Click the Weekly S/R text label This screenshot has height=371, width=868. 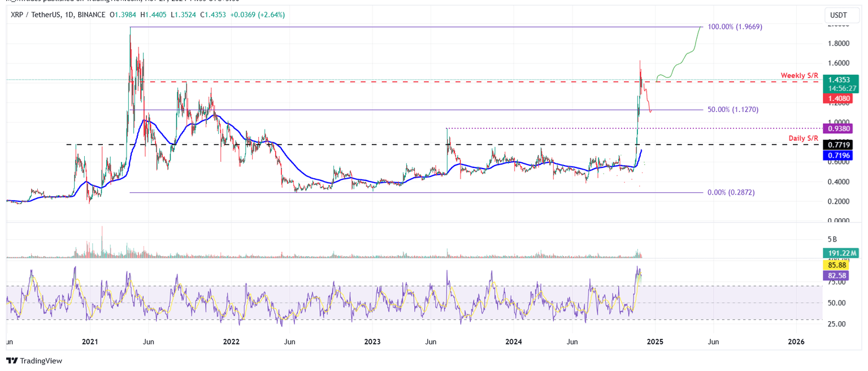pos(800,75)
